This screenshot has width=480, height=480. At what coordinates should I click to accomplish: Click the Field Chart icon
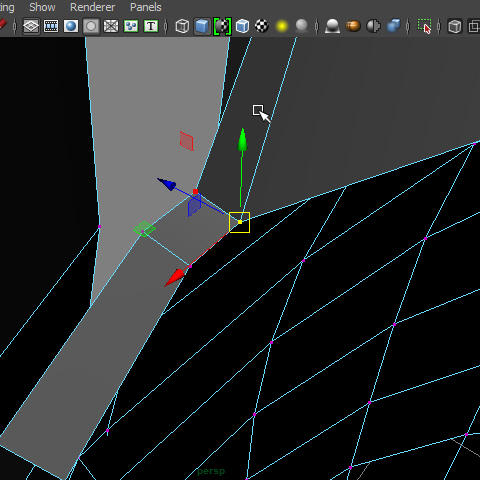(x=111, y=26)
